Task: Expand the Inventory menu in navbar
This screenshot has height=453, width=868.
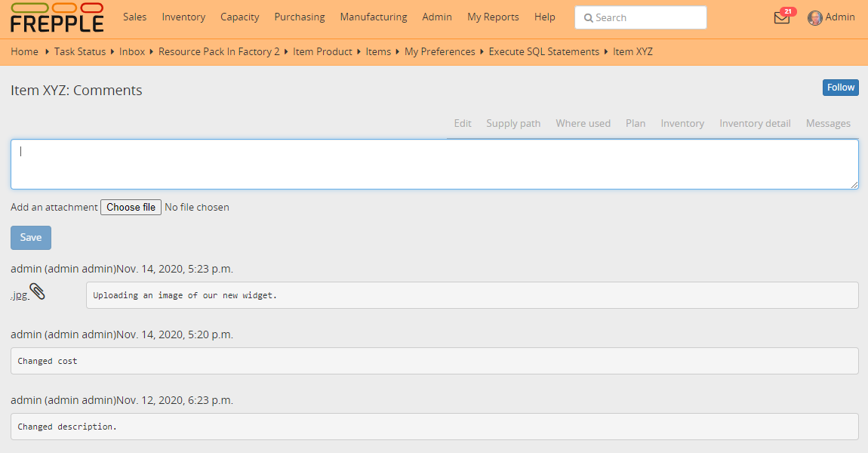Action: point(183,17)
